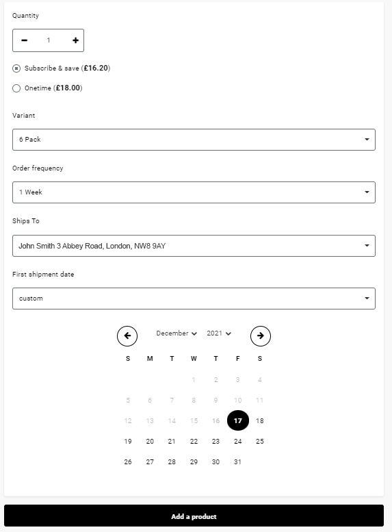Expand the December month selector
The width and height of the screenshot is (392, 532).
click(177, 333)
